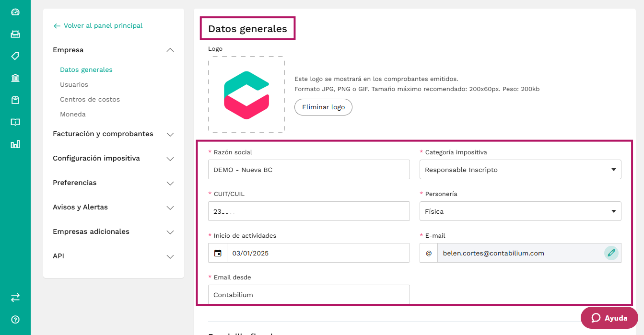Click the switch arrows icon in sidebar
This screenshot has height=335, width=644.
15,298
